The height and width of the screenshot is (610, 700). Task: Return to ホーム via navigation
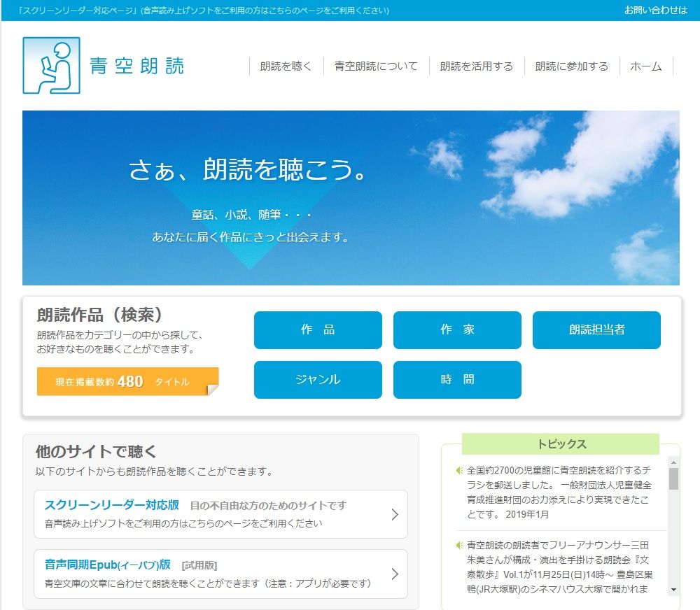645,66
